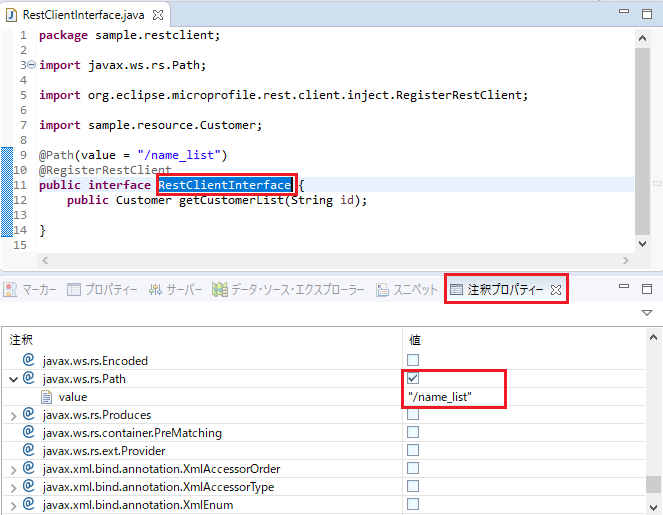Image resolution: width=663 pixels, height=515 pixels.
Task: Minimize the Java editor pane
Action: [x=624, y=12]
